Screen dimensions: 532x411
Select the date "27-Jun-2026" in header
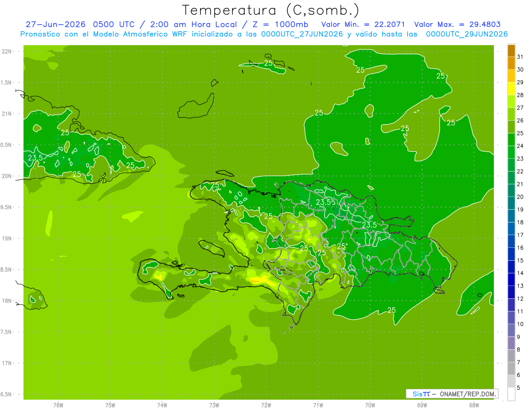click(56, 24)
